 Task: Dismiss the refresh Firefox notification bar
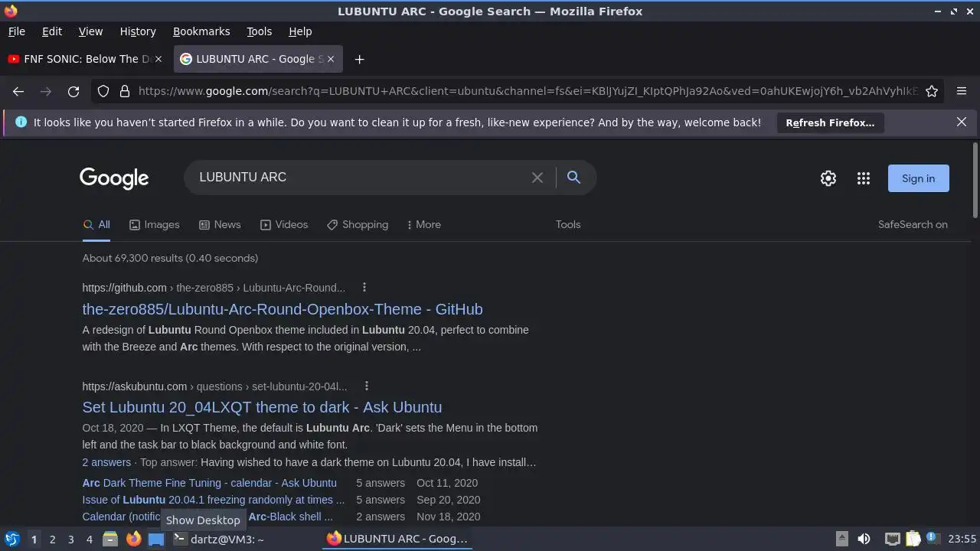coord(962,122)
